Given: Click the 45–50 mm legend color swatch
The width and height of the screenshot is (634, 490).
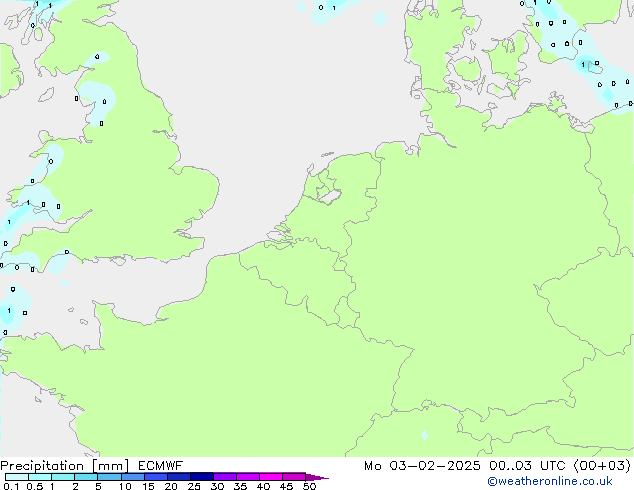Looking at the screenshot, I should point(294,477).
